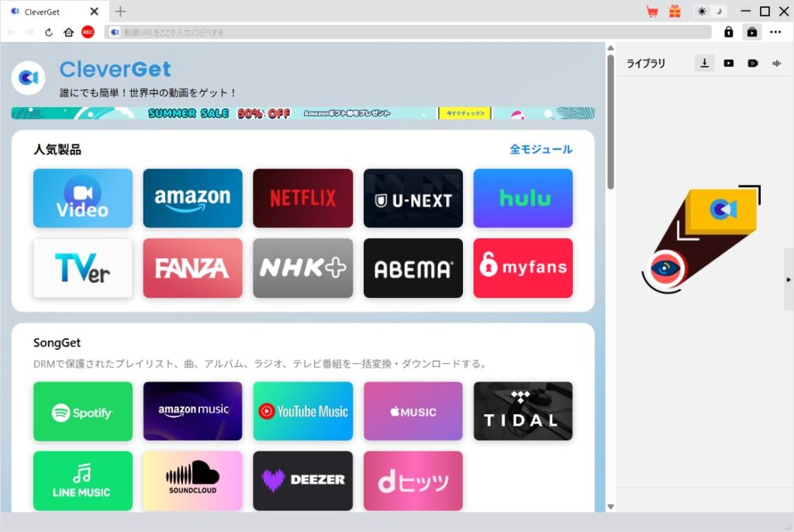The height and width of the screenshot is (532, 794).
Task: Open the amazon music tile
Action: 192,411
